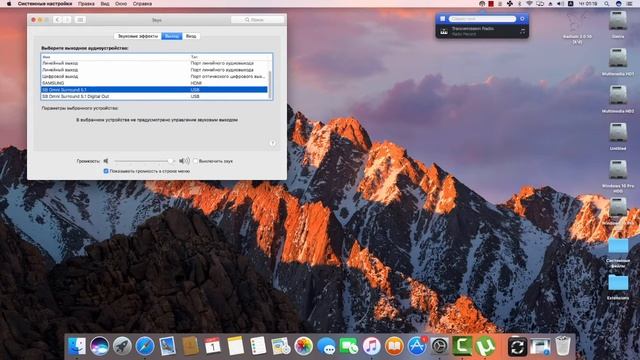Click the radio stations list button
The height and width of the screenshot is (360, 640).
[x=442, y=19]
